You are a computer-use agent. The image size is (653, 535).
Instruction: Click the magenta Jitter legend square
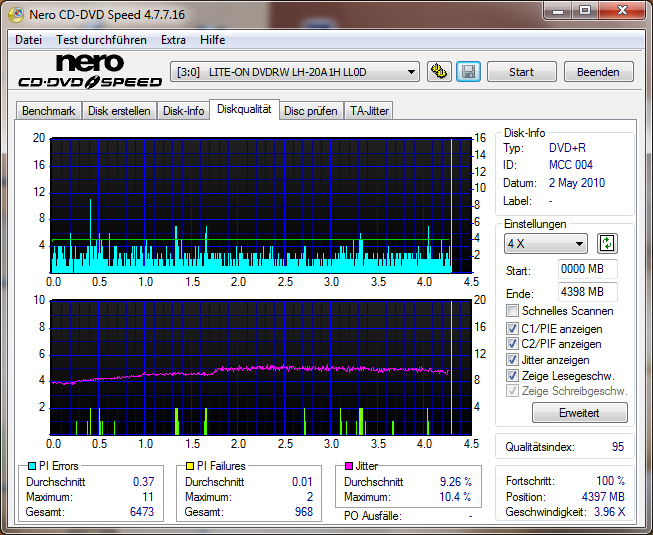pos(349,466)
